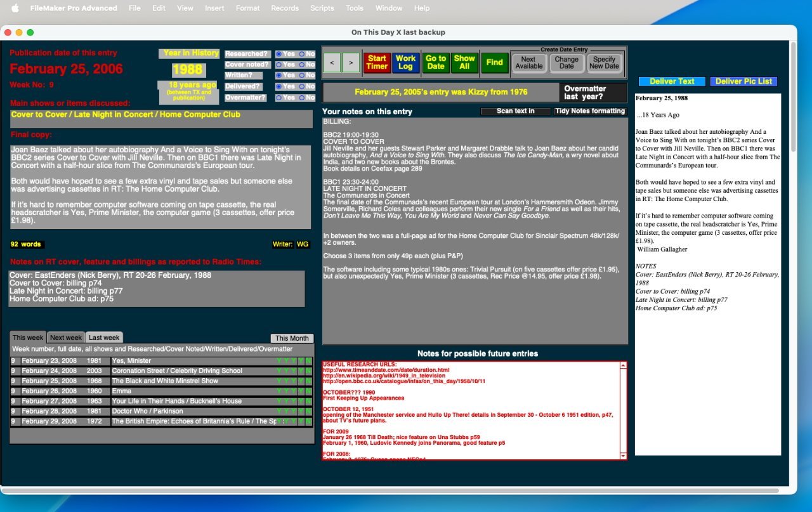
Task: Click the green Go to Date button
Action: [x=435, y=62]
